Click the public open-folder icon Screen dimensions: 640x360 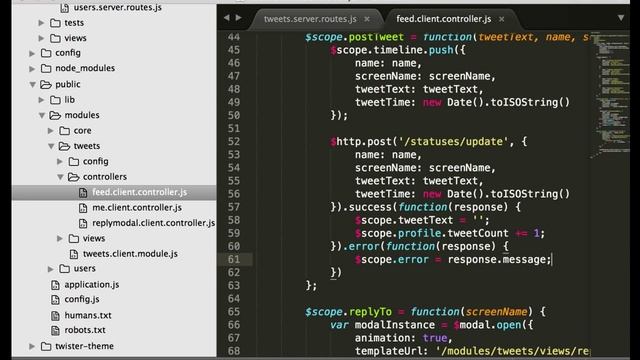[x=46, y=84]
